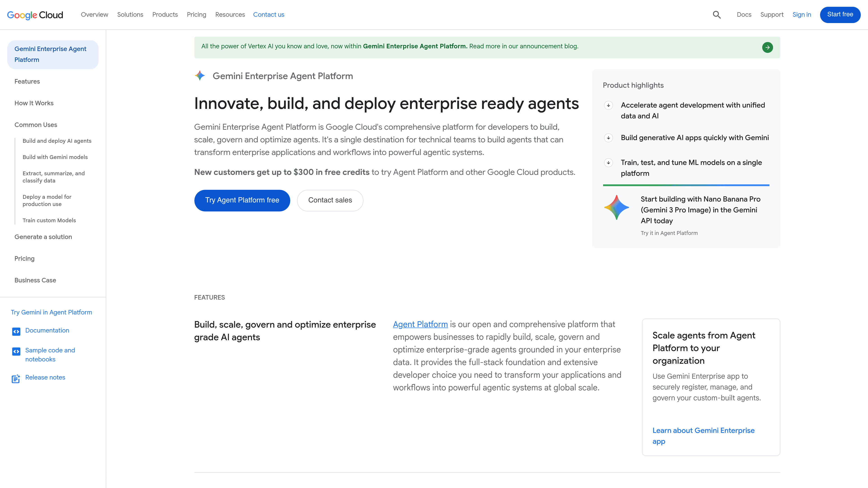This screenshot has height=488, width=868.
Task: Click 'Build generative AI apps quickly with Gemini'
Action: click(695, 138)
